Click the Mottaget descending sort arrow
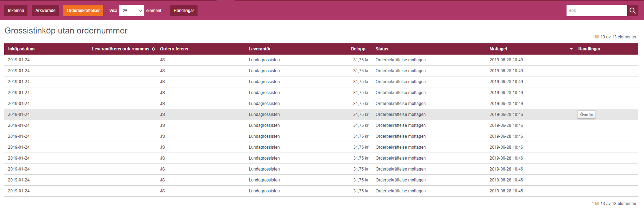 571,49
